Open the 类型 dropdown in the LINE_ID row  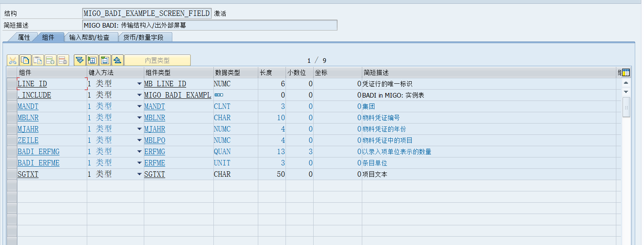(x=139, y=83)
